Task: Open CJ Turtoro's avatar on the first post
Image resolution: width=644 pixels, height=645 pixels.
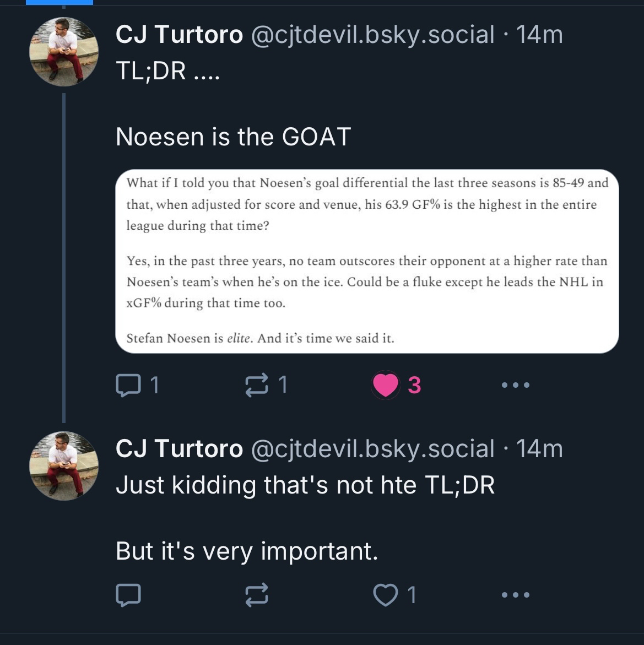Action: (64, 51)
